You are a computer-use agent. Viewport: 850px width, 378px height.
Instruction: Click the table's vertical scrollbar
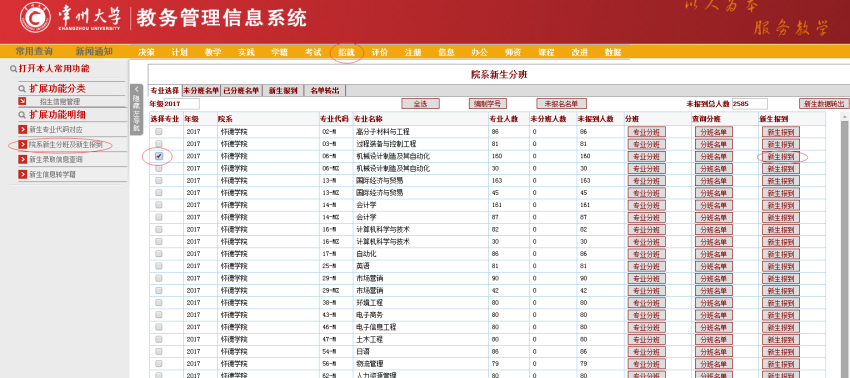pyautogui.click(x=844, y=244)
